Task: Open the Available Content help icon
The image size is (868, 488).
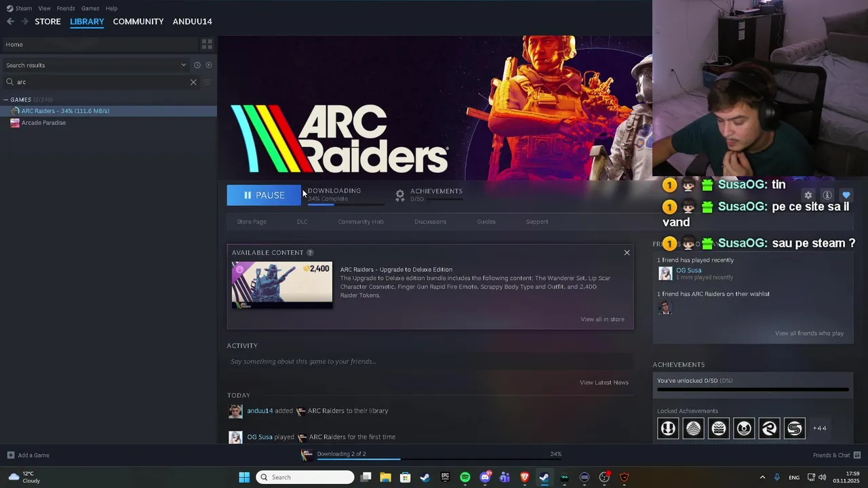Action: pyautogui.click(x=310, y=253)
